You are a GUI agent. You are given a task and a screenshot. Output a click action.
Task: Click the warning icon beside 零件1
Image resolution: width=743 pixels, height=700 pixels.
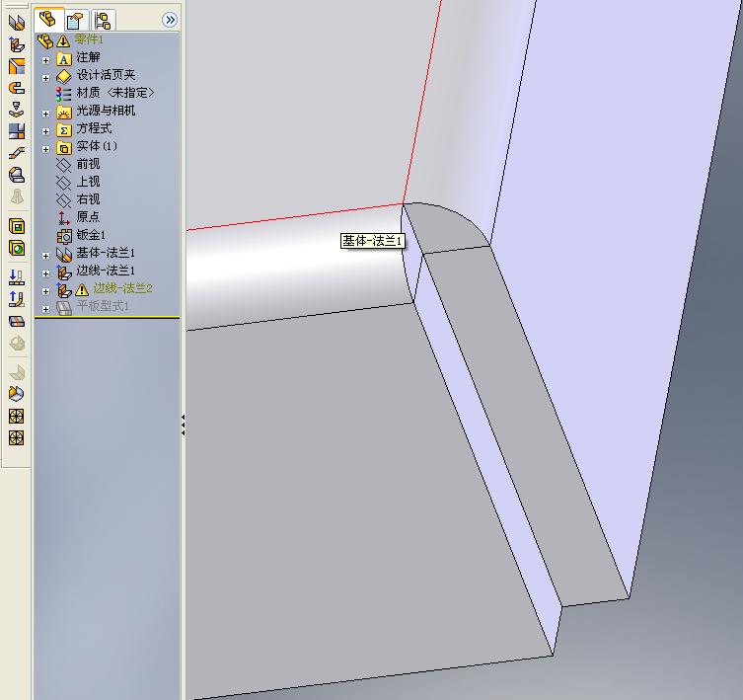(63, 40)
